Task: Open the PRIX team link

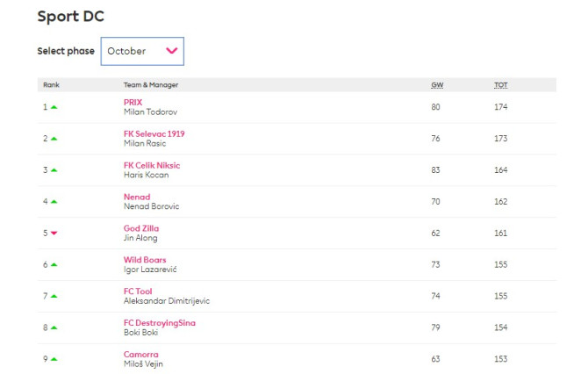Action: tap(133, 102)
